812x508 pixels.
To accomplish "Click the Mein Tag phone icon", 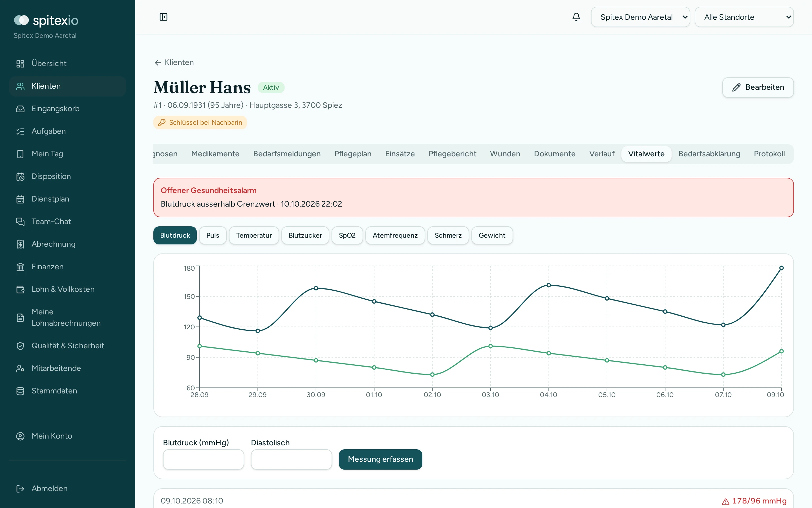I will tap(20, 154).
